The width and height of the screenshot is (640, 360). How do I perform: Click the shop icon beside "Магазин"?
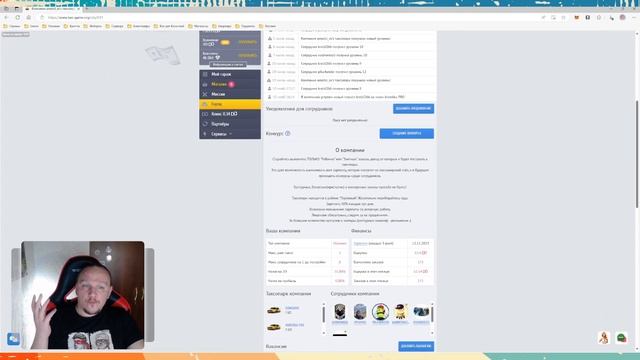(205, 84)
